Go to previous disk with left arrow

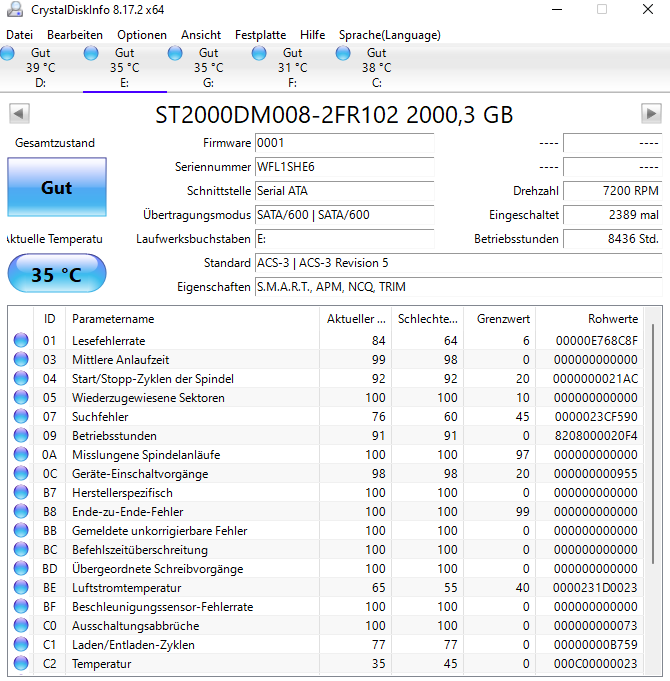pos(19,114)
